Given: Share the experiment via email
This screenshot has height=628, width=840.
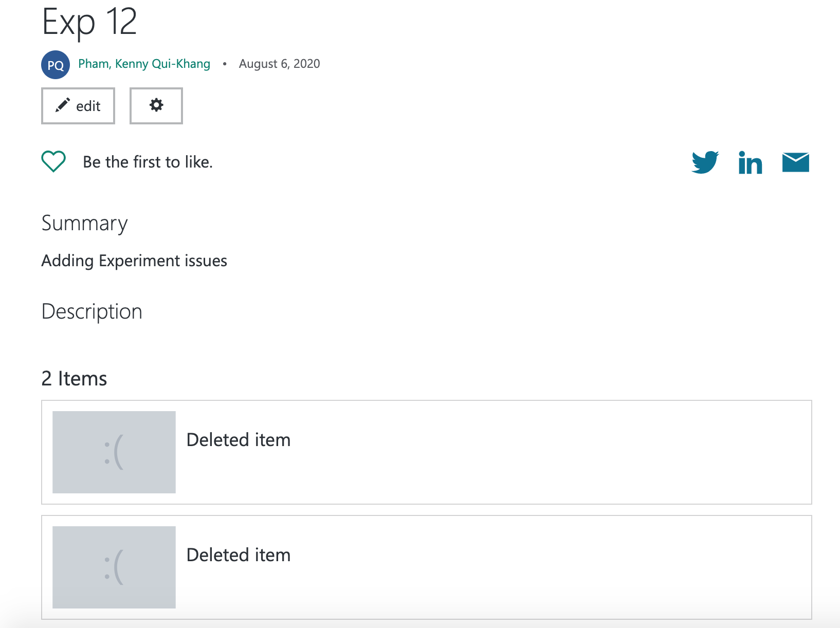Looking at the screenshot, I should tap(795, 162).
